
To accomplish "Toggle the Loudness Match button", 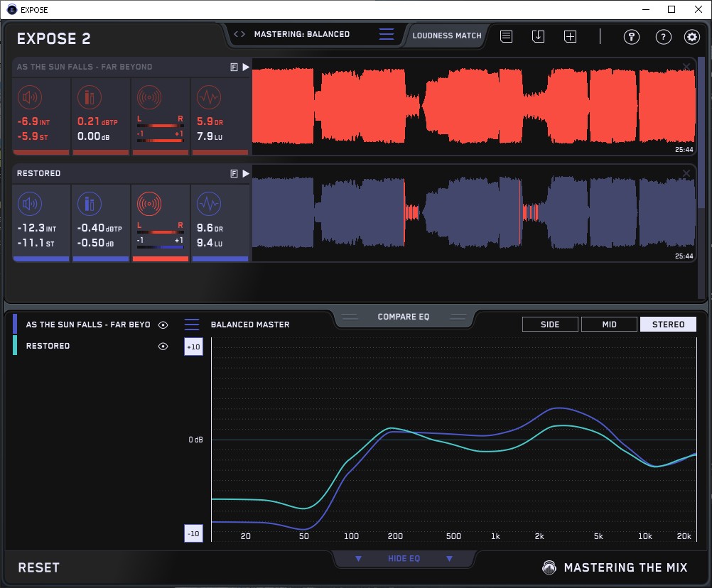I will pos(446,35).
